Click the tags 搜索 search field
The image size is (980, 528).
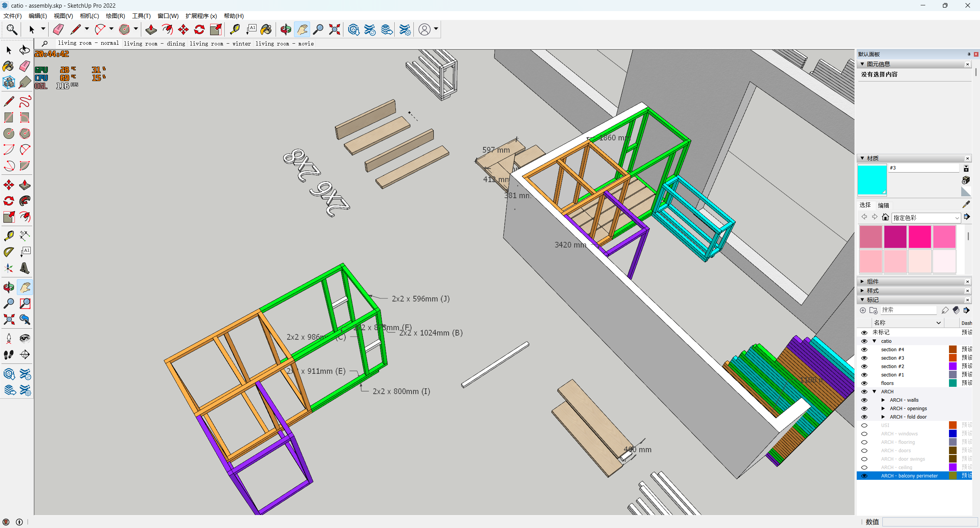pyautogui.click(x=908, y=310)
